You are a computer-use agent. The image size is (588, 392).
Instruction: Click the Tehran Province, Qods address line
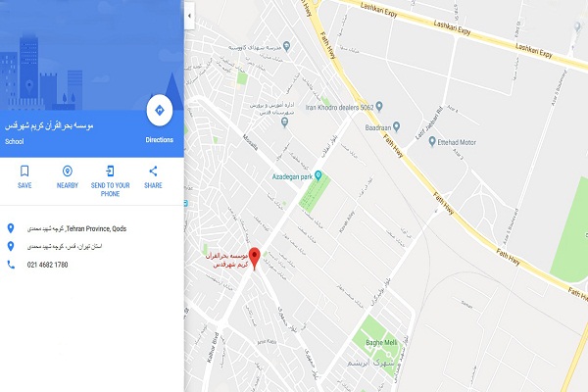pos(76,228)
